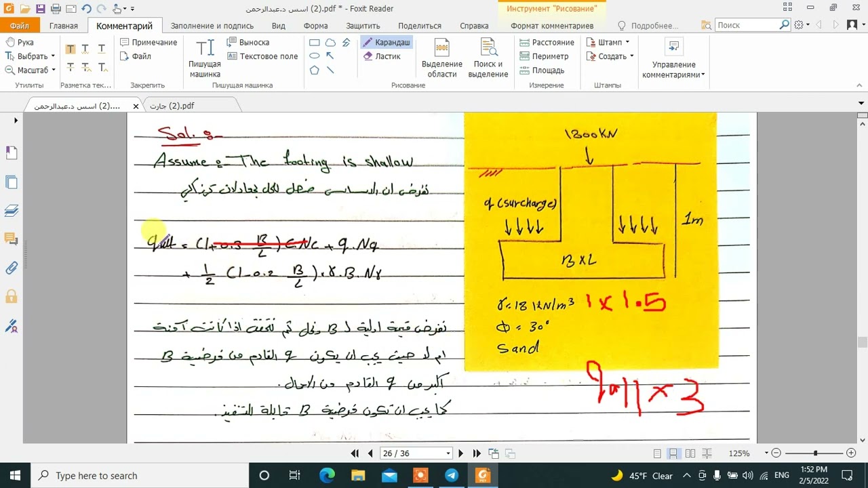
Task: Pick the Rectangle drawing shape
Action: (x=315, y=42)
